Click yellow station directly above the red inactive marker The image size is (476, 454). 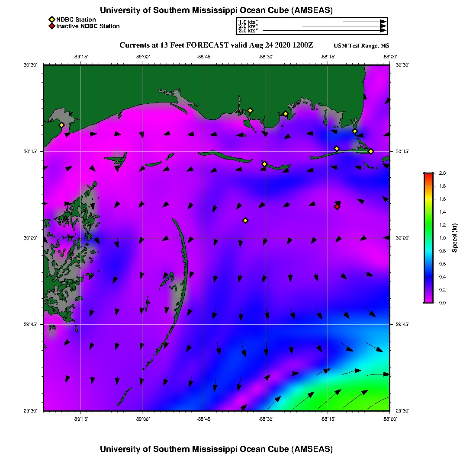[x=337, y=149]
